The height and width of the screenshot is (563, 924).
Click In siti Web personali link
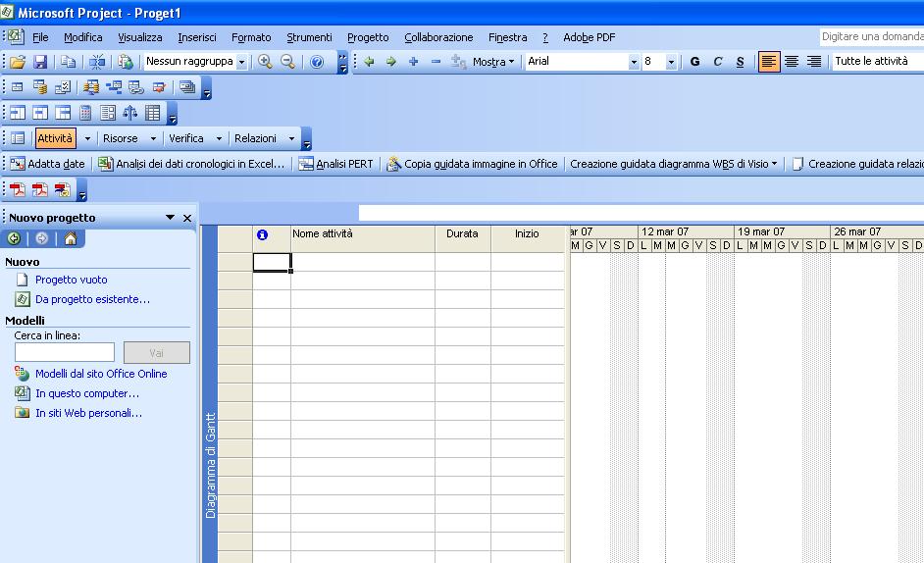pos(88,413)
